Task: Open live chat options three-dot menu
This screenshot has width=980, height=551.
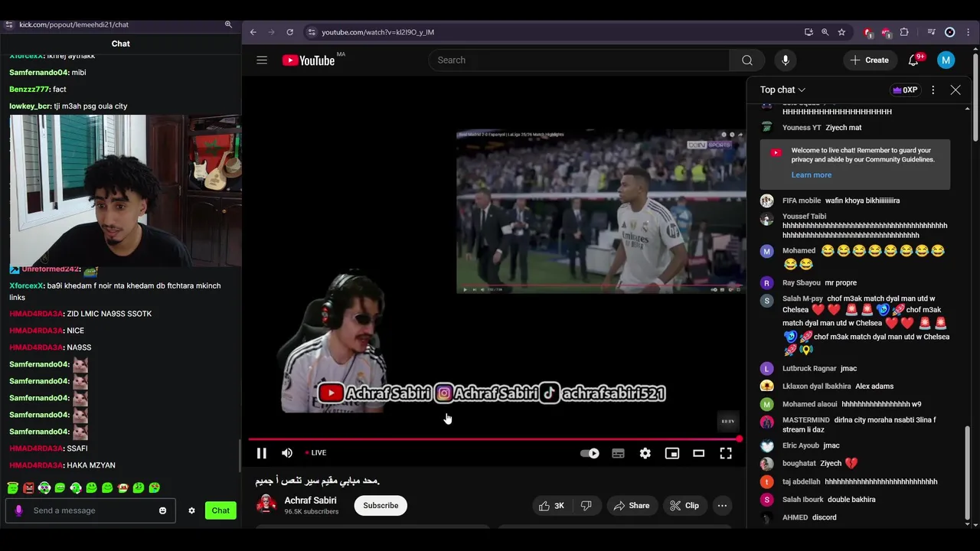Action: click(933, 90)
